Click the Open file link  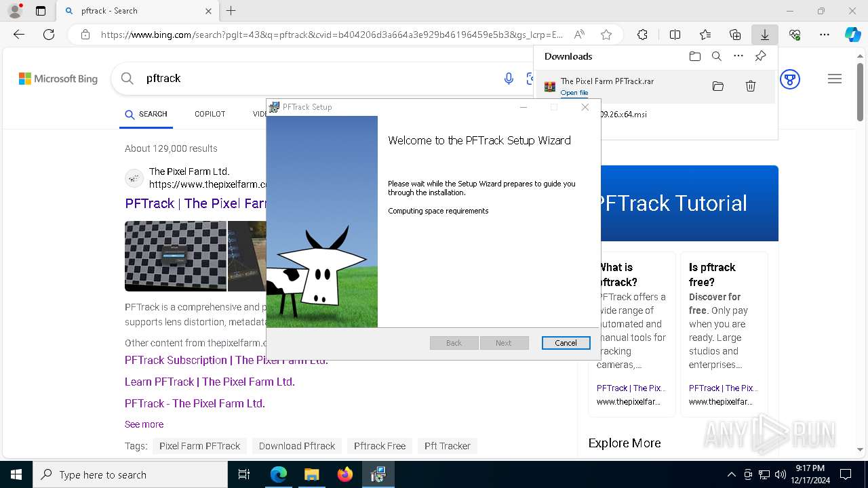tap(574, 93)
